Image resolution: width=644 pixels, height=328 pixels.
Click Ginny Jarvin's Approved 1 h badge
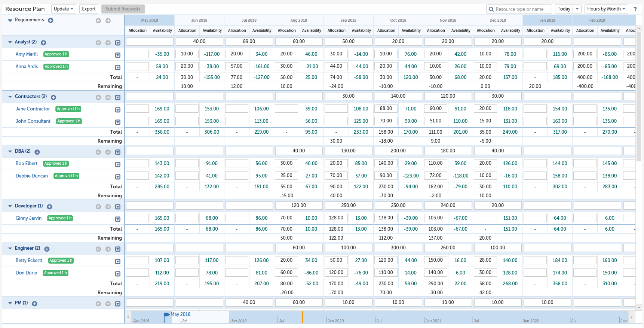(x=60, y=218)
